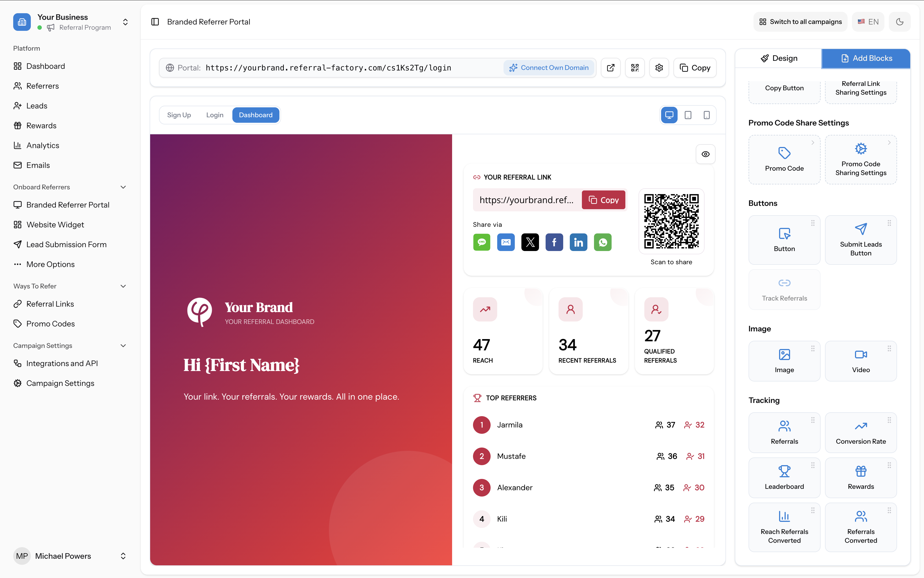This screenshot has width=924, height=578.
Task: Open the Michael Powers account menu
Action: [x=70, y=556]
